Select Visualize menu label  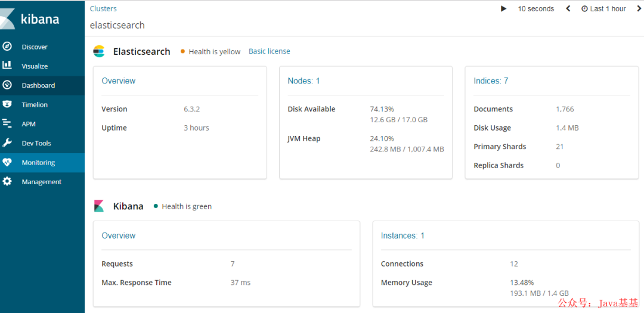coord(35,66)
